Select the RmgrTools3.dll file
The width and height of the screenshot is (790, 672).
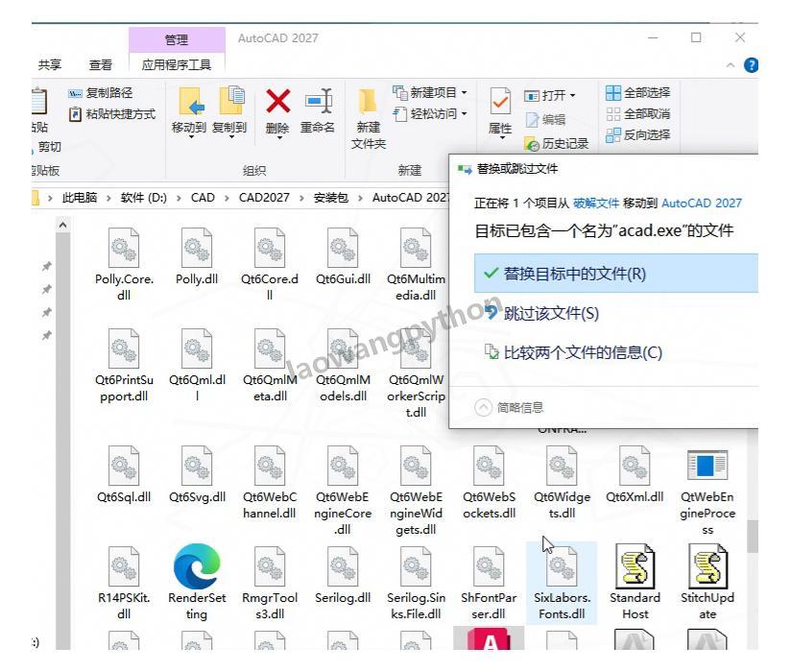point(270,584)
